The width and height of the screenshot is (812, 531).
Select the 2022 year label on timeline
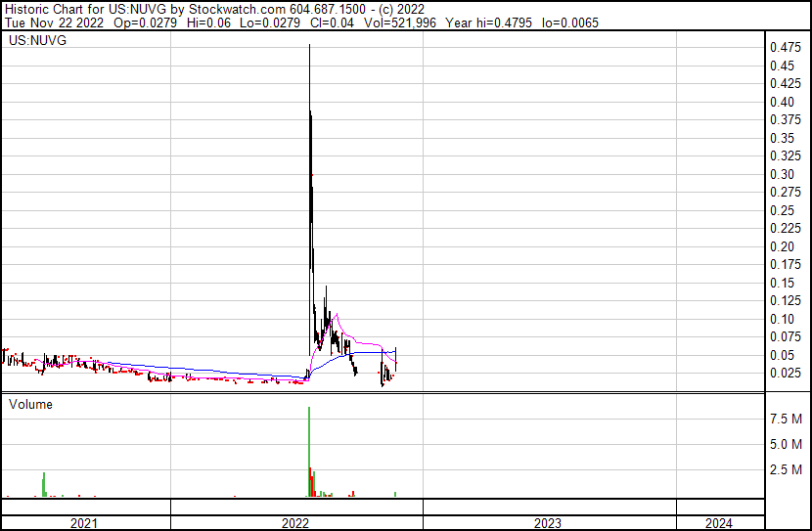click(x=295, y=523)
